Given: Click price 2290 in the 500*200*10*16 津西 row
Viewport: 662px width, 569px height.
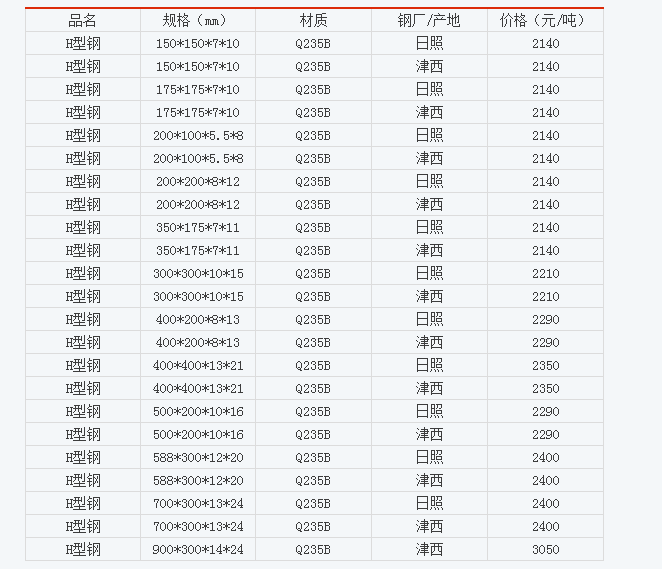Looking at the screenshot, I should pos(545,434).
